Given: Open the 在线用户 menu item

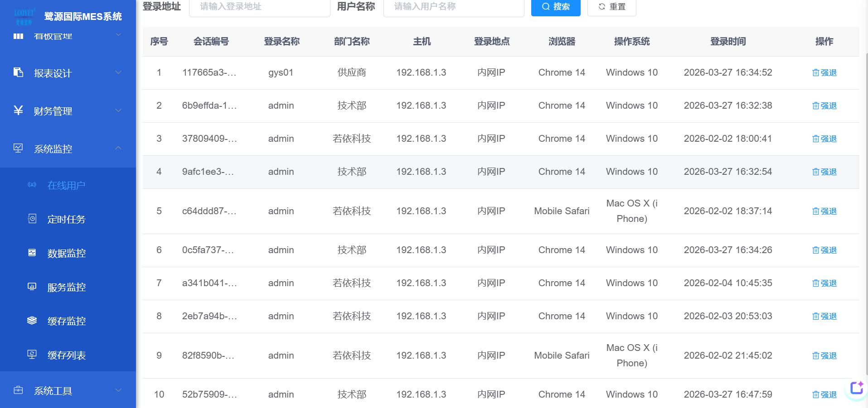Looking at the screenshot, I should pyautogui.click(x=66, y=185).
